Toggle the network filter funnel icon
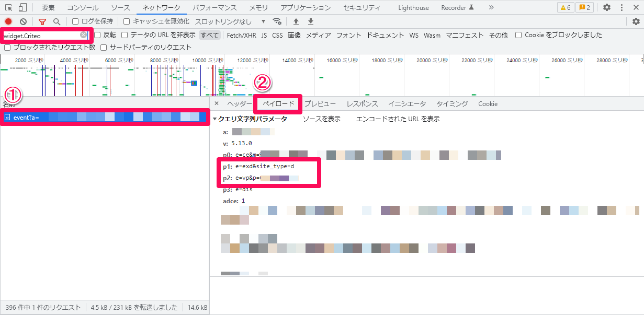 point(42,21)
